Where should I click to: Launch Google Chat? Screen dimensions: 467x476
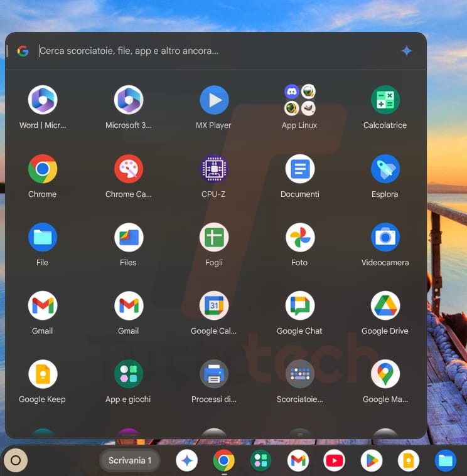point(299,306)
